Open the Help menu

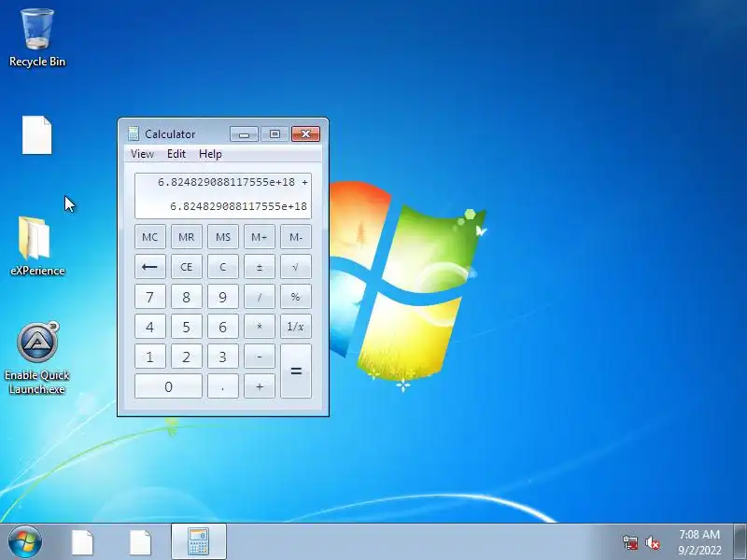pos(210,154)
